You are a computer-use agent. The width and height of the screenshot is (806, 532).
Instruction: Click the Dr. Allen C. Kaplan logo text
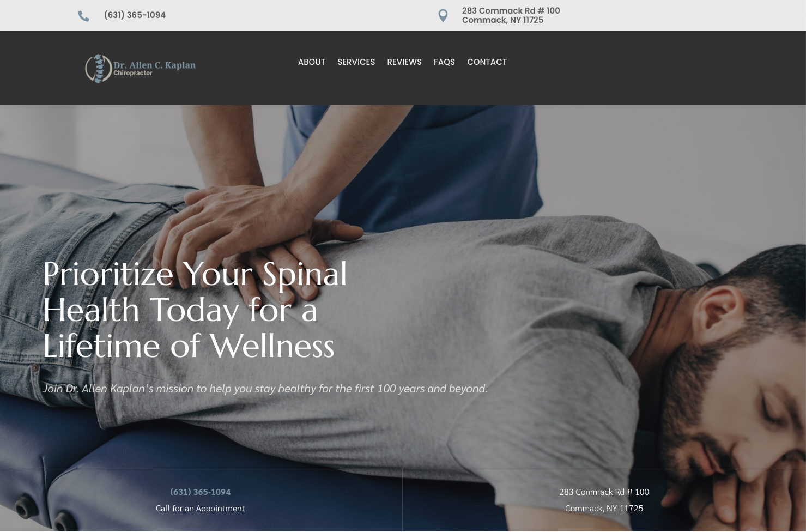point(154,65)
